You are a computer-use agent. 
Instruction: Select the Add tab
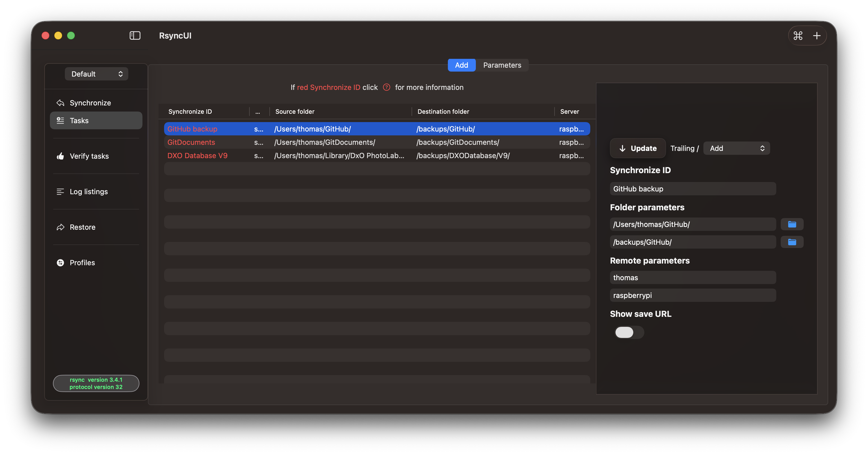click(461, 65)
